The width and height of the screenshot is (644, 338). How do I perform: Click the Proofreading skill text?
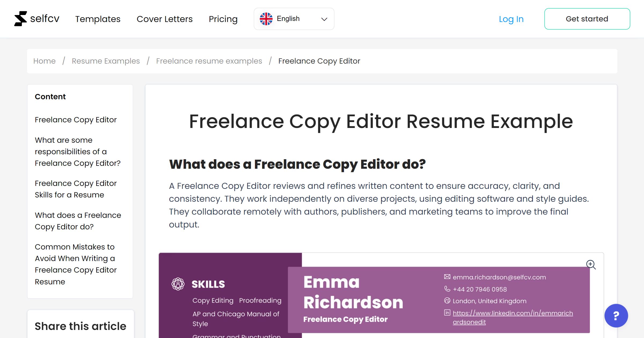click(260, 300)
